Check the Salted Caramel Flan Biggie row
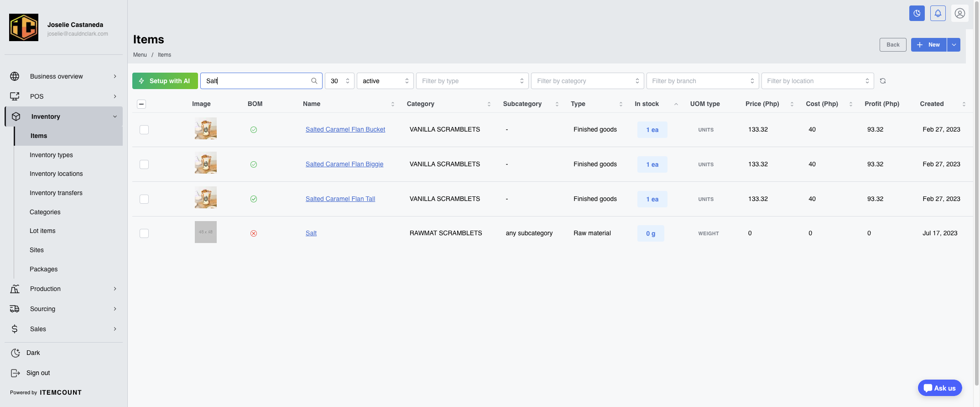The height and width of the screenshot is (407, 980). 144,164
